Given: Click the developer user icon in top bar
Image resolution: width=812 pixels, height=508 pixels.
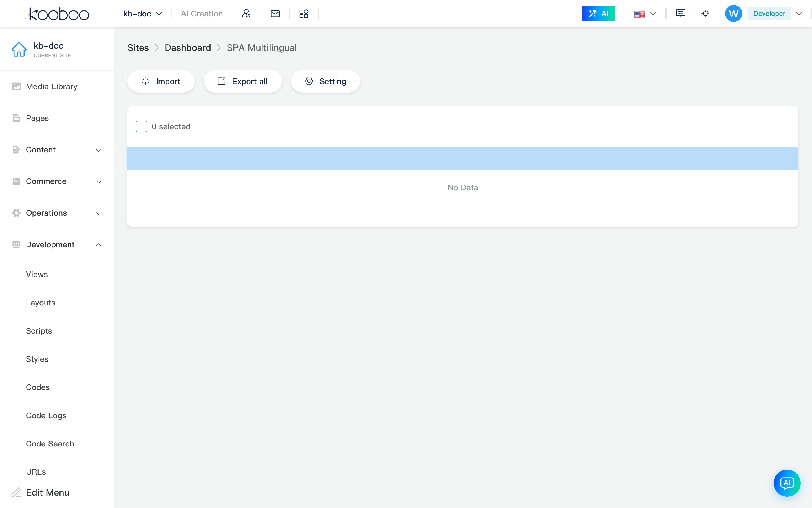Looking at the screenshot, I should (246, 14).
